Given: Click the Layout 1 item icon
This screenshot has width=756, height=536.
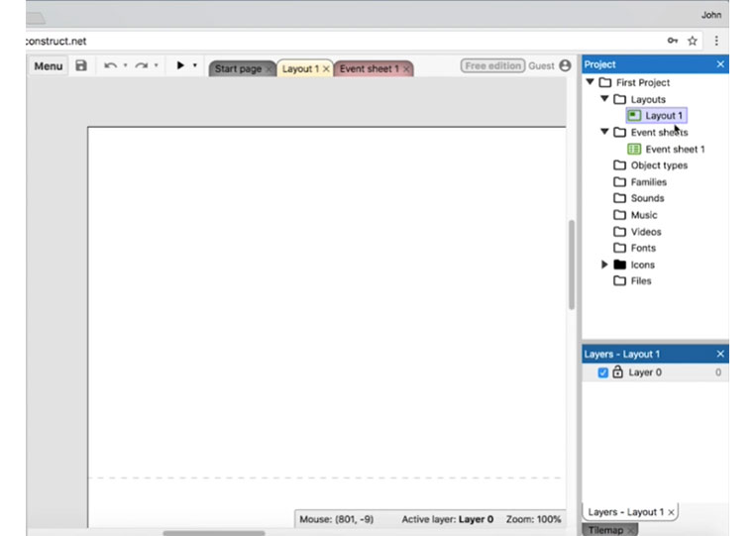Looking at the screenshot, I should 634,116.
